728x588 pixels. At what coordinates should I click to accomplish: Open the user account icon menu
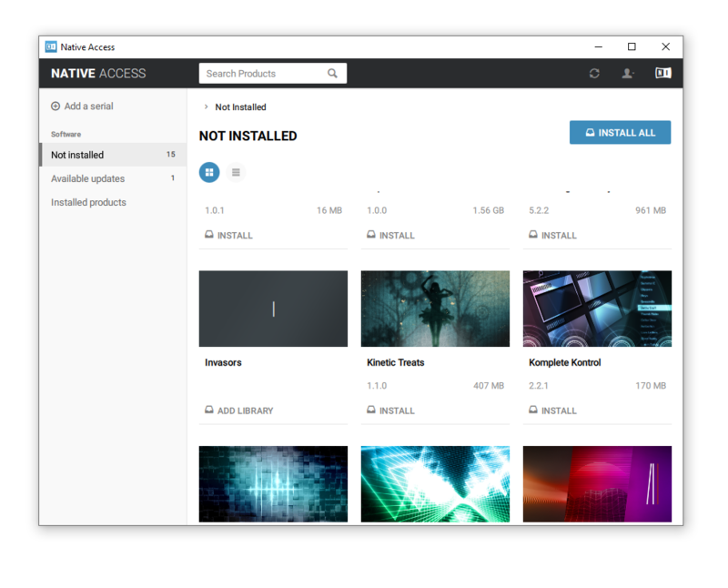(x=627, y=74)
